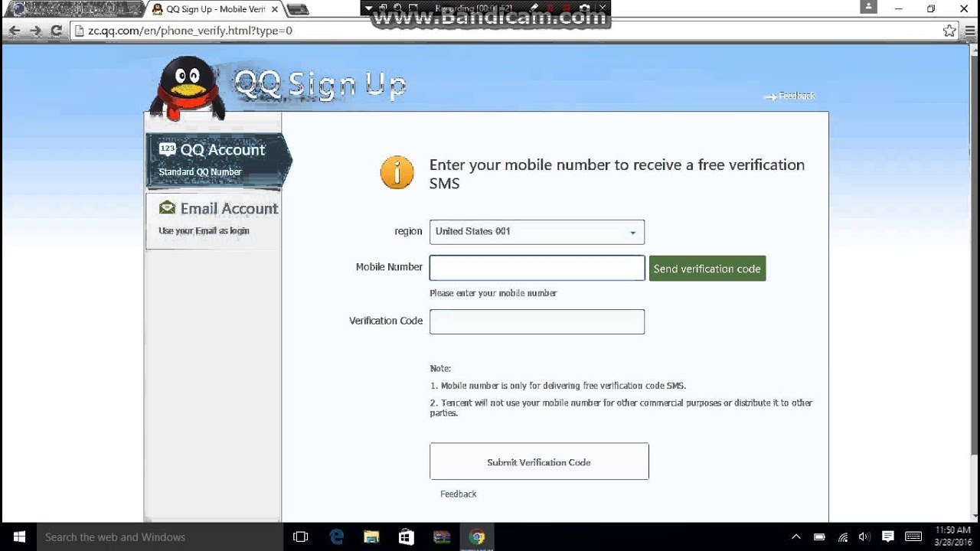Click Submit Verification Code button

(x=539, y=461)
